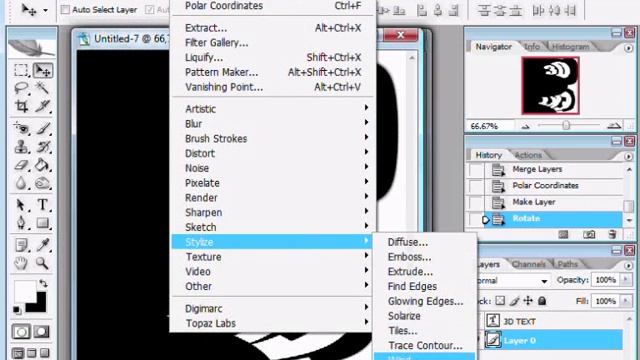This screenshot has height=360, width=640.
Task: Select the Brush tool
Action: [x=42, y=128]
